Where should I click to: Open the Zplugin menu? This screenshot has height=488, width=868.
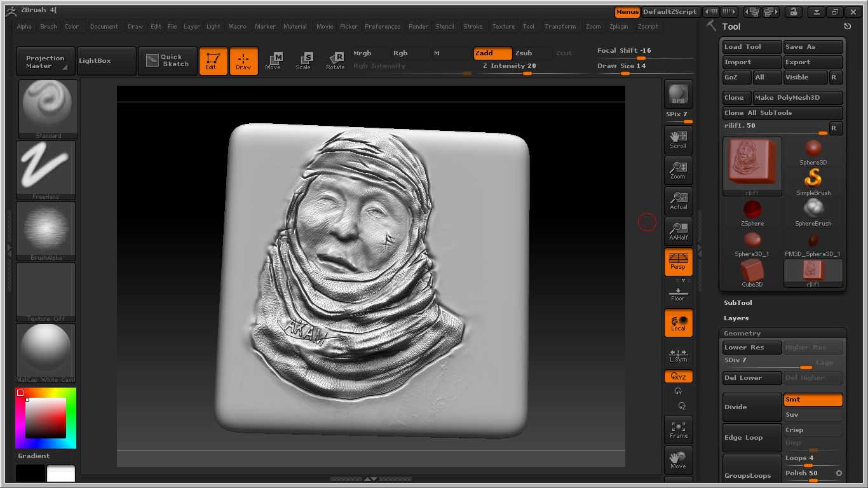(618, 27)
